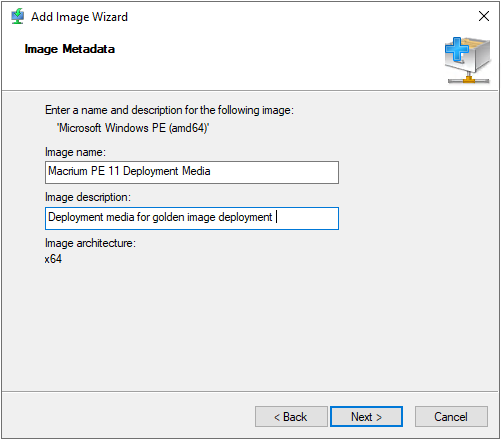501x440 pixels.
Task: Cancel the image wizard
Action: click(x=451, y=417)
